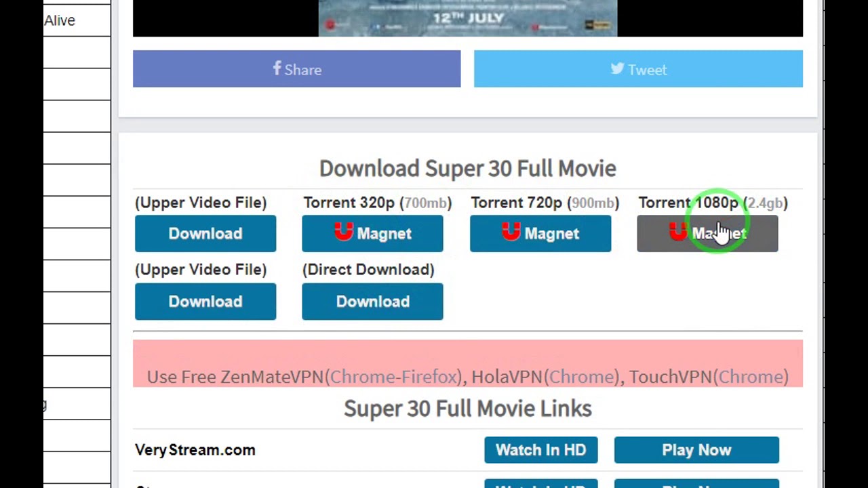Screen dimensions: 868x488
Task: Click the Download Super 30 Full Movie heading
Action: click(468, 168)
